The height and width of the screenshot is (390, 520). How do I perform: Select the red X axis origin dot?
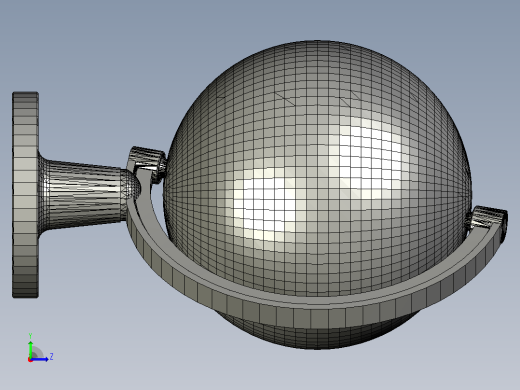[x=30, y=360]
